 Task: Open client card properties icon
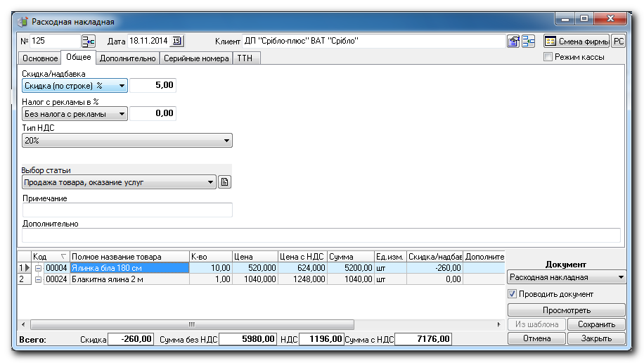(513, 41)
